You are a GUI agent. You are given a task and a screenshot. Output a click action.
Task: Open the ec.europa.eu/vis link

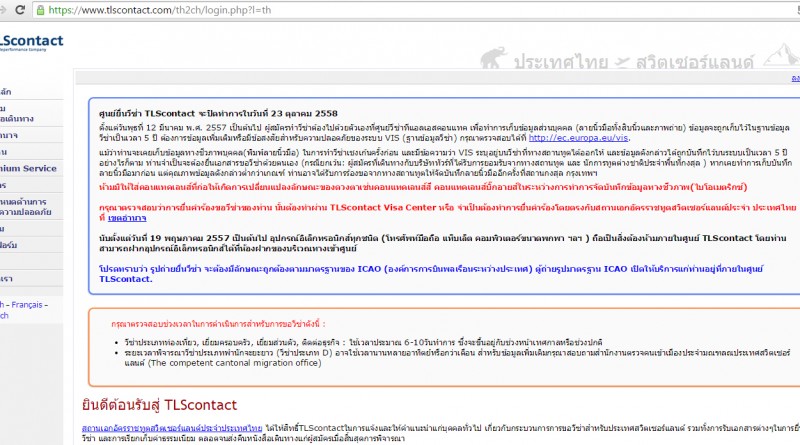pyautogui.click(x=578, y=138)
